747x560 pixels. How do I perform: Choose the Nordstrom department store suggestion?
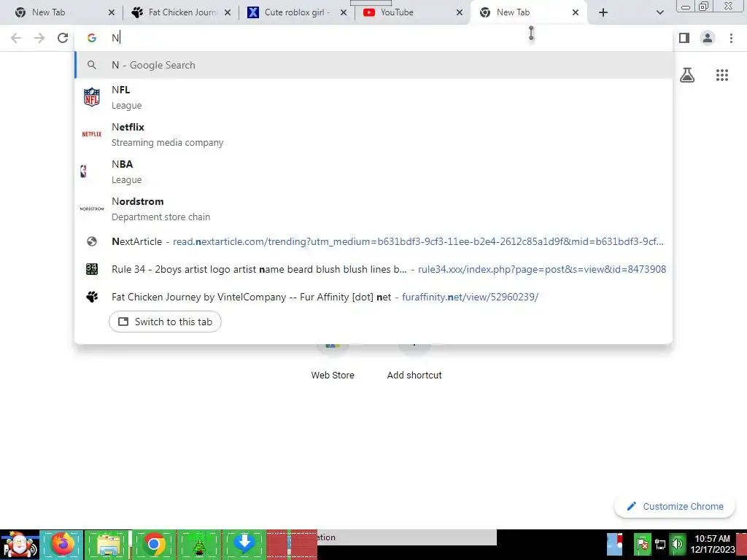point(373,209)
